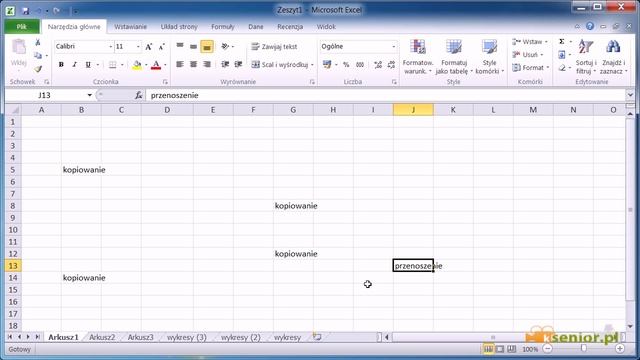Click the Clear eraser icon
The image size is (640, 360).
click(562, 68)
